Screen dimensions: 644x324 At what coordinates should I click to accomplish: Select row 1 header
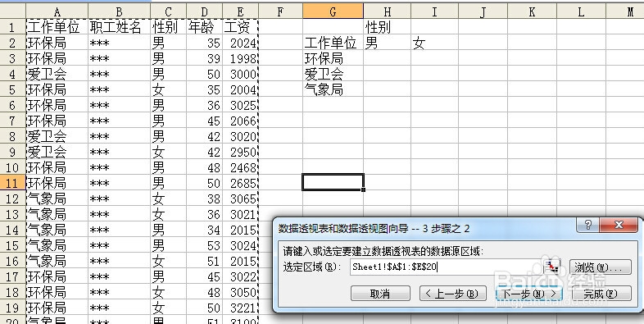(x=13, y=27)
